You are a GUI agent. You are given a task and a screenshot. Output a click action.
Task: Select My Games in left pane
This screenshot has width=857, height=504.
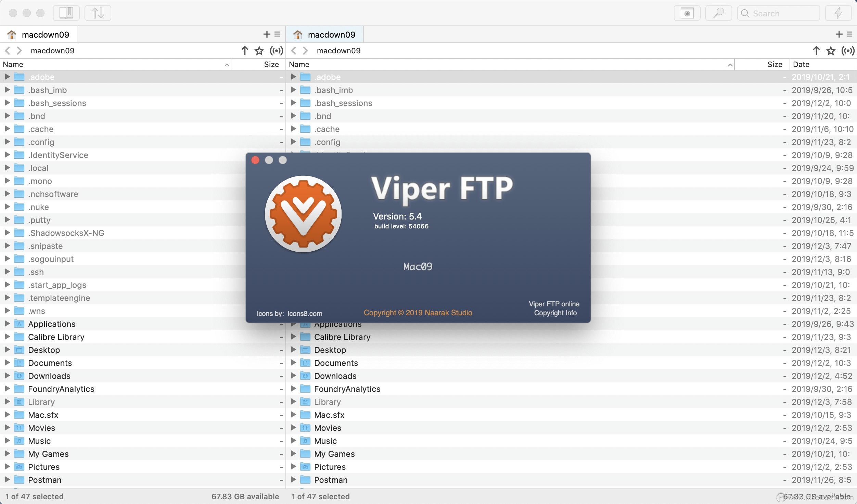point(48,454)
